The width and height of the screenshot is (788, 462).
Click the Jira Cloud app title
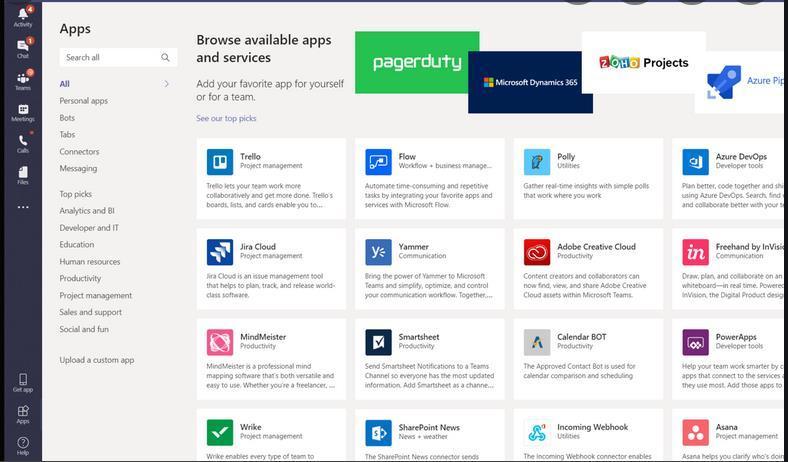coord(258,247)
